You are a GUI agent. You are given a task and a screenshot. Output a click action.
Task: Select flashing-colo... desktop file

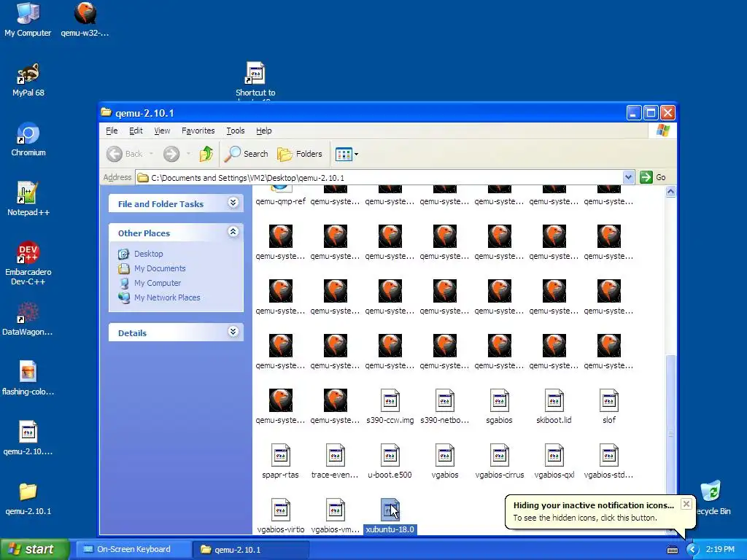pos(28,378)
